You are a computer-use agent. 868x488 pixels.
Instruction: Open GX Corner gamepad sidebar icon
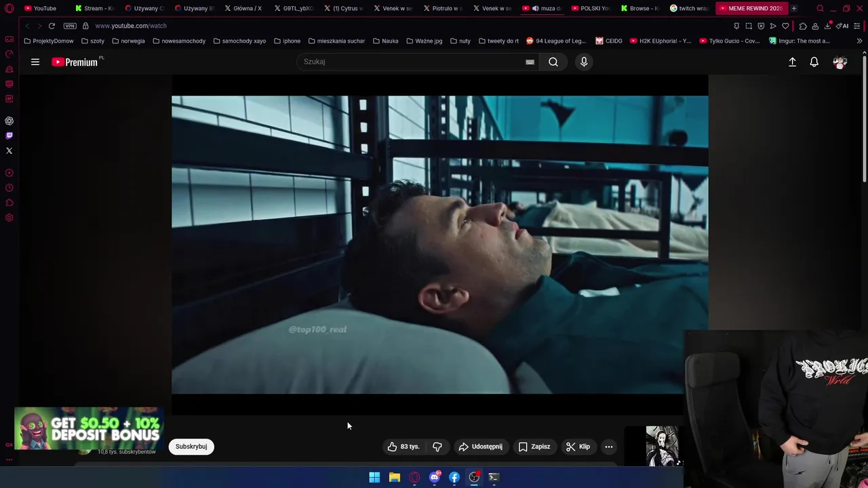(9, 39)
